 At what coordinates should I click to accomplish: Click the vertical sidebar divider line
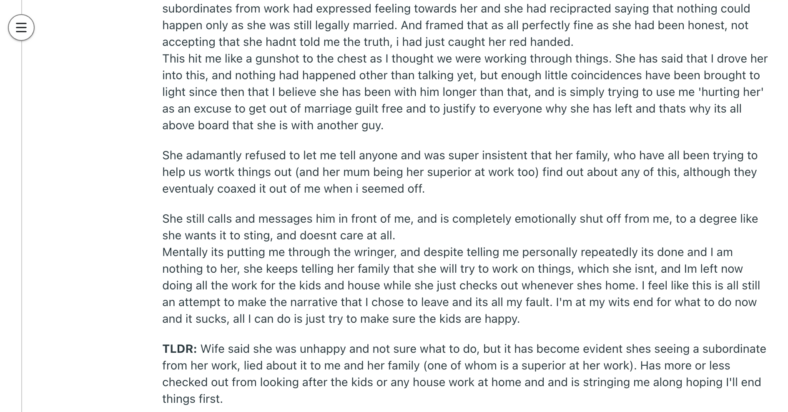pos(22,226)
